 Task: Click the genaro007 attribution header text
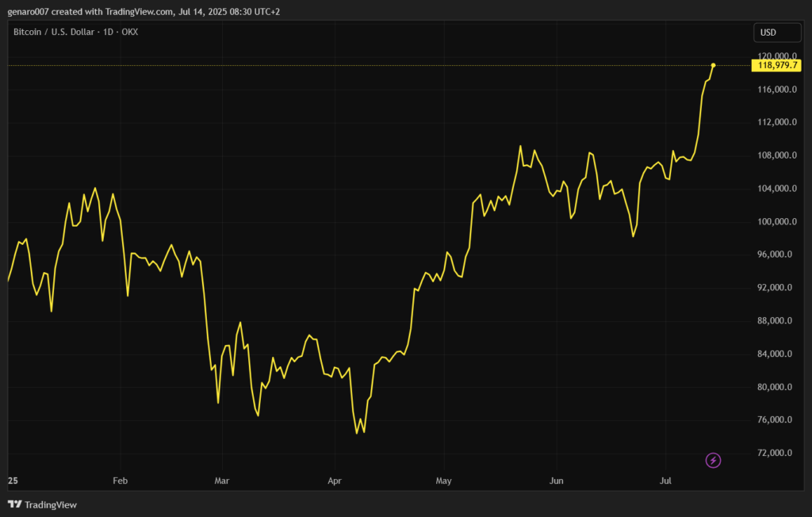coord(143,11)
